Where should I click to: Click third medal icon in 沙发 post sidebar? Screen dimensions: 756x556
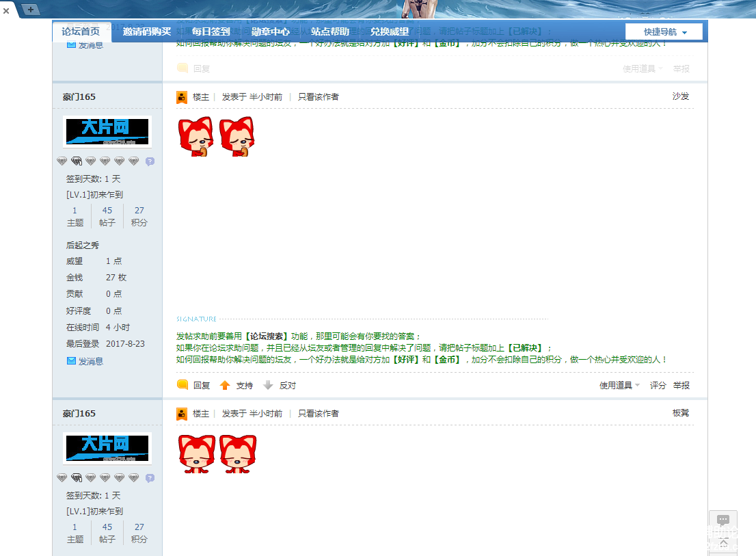click(91, 161)
